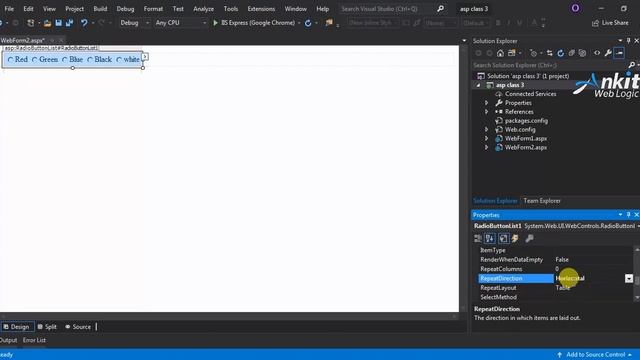The height and width of the screenshot is (360, 640).
Task: Click Switch Views icon in Solution Explorer
Action: click(x=511, y=53)
